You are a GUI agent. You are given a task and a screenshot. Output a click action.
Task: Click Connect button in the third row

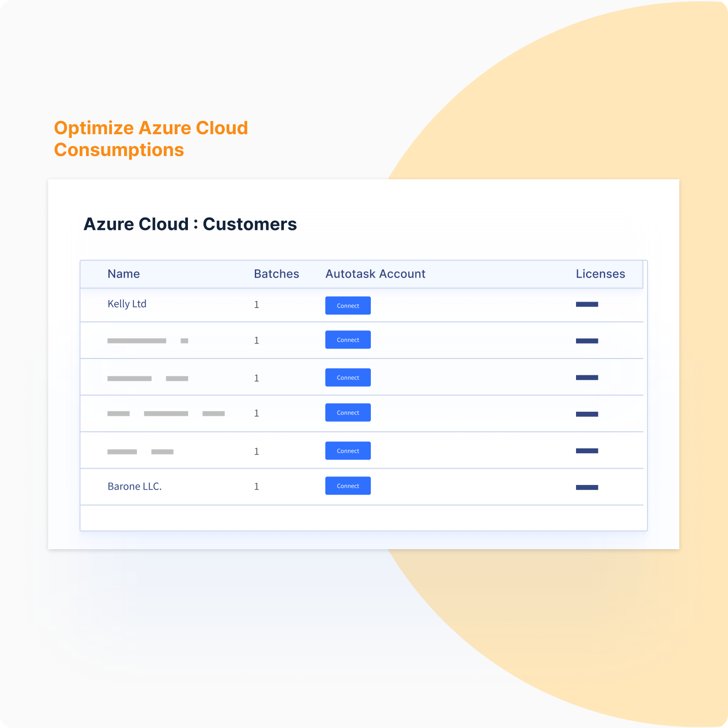348,377
